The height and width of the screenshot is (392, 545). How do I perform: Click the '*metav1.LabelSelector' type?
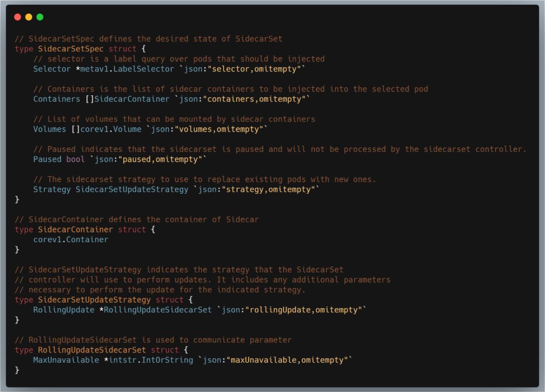[x=125, y=69]
